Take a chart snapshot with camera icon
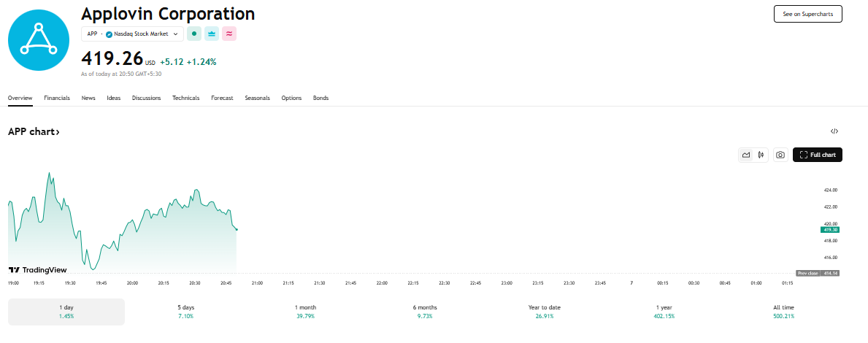868x343 pixels. click(x=780, y=155)
